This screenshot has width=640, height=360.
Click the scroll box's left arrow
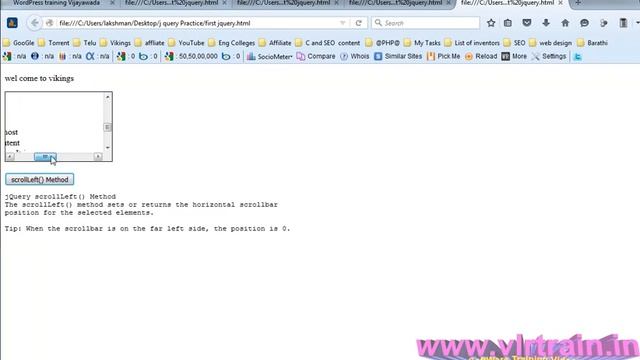[x=10, y=157]
